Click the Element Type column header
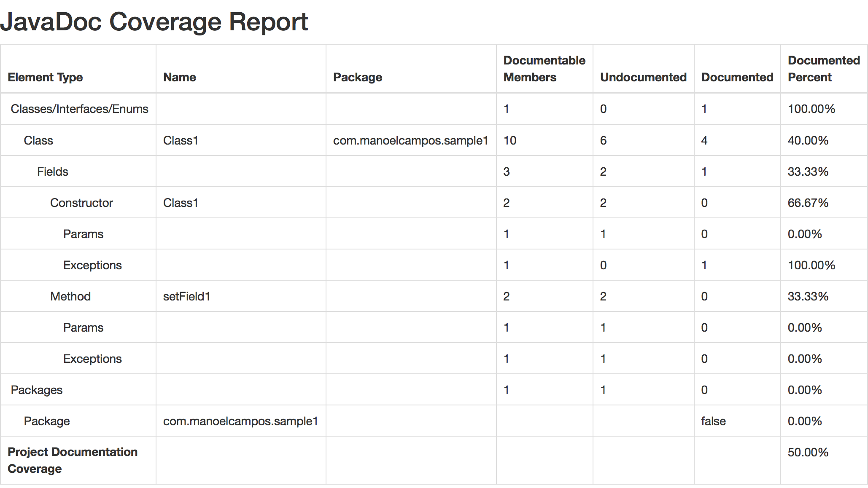Screen dimensions: 868x488 [x=45, y=78]
